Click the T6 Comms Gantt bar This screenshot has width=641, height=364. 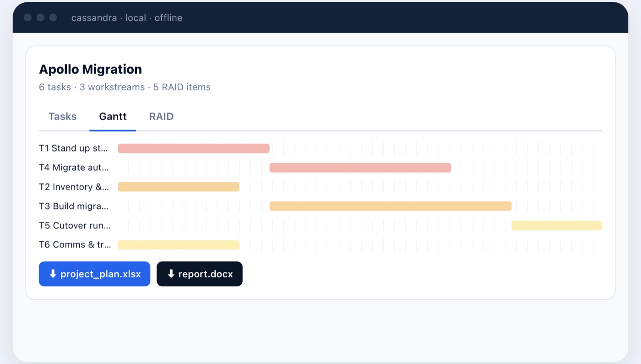click(x=179, y=244)
